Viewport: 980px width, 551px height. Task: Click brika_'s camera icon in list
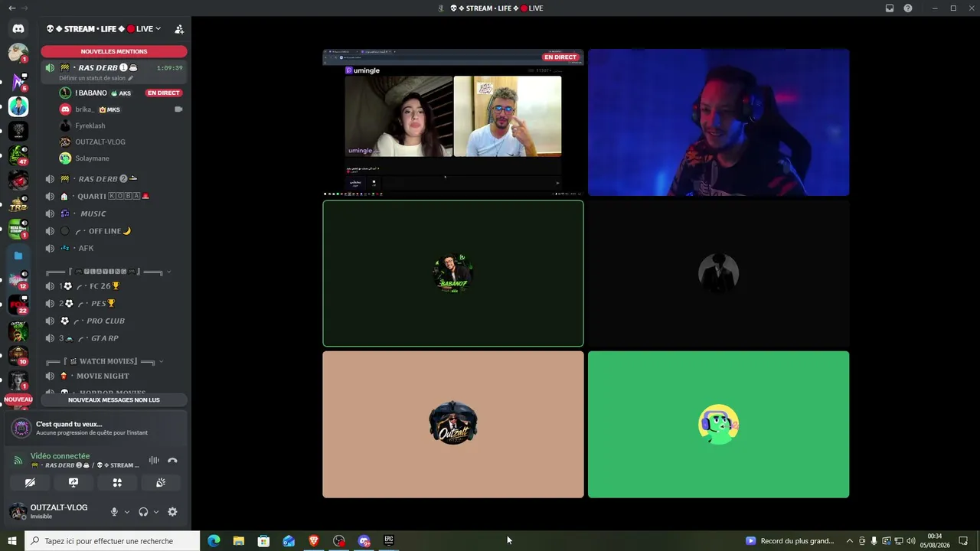tap(178, 109)
